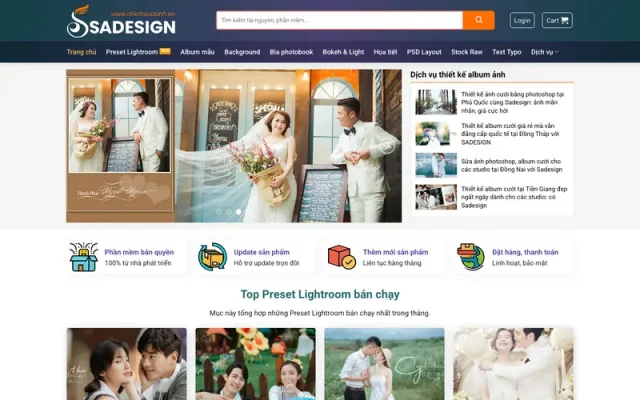Open Stock Raw menu item

pyautogui.click(x=467, y=52)
